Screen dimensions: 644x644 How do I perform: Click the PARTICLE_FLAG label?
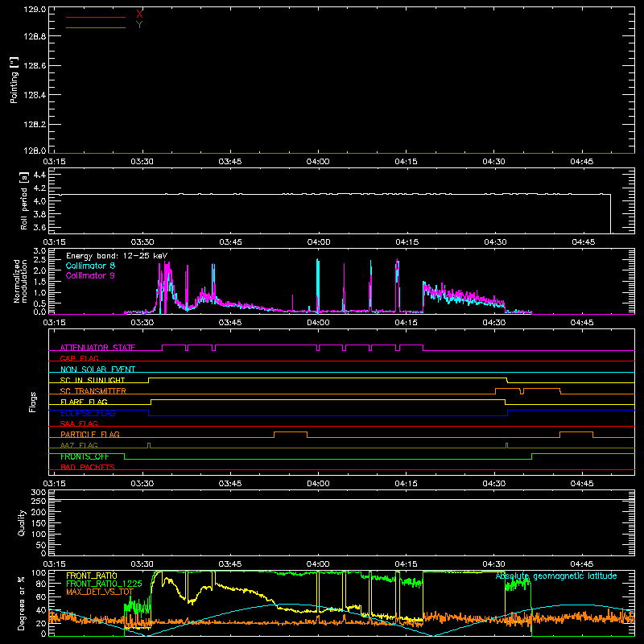click(90, 434)
